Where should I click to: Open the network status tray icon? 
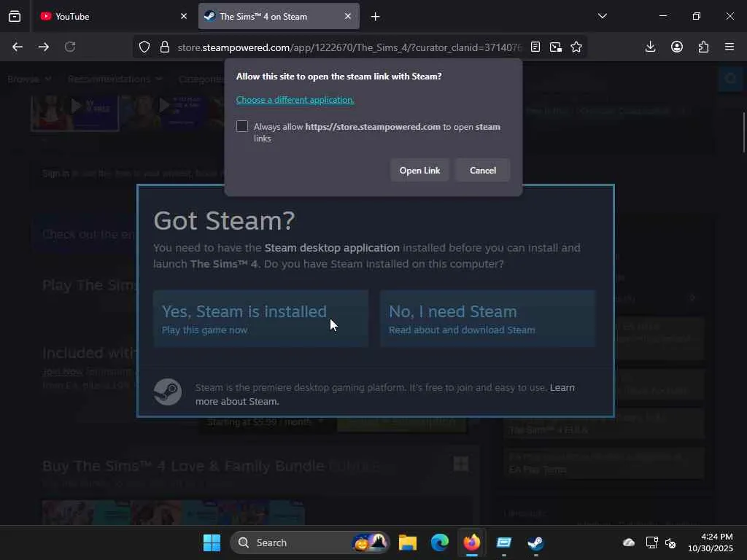tap(651, 542)
